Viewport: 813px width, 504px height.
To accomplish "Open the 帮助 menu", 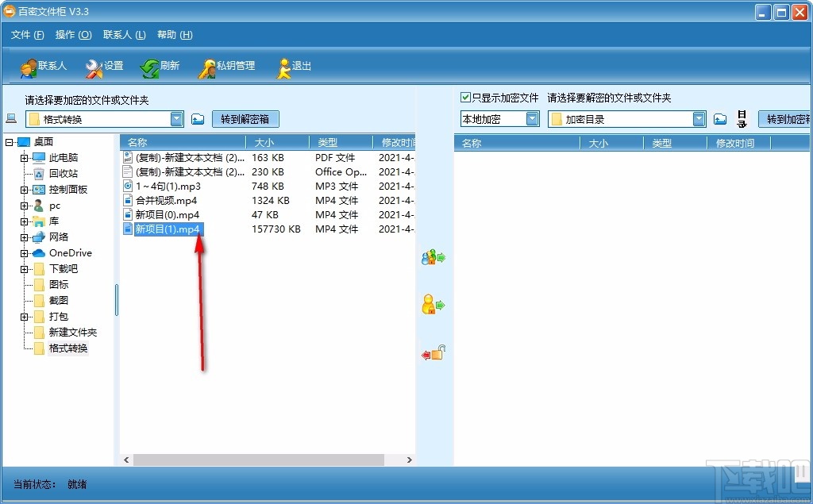I will click(x=173, y=35).
